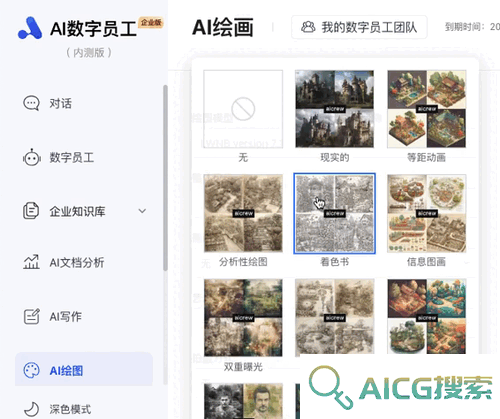Click the 数字员工 robot icon
This screenshot has height=419, width=500.
(32, 157)
